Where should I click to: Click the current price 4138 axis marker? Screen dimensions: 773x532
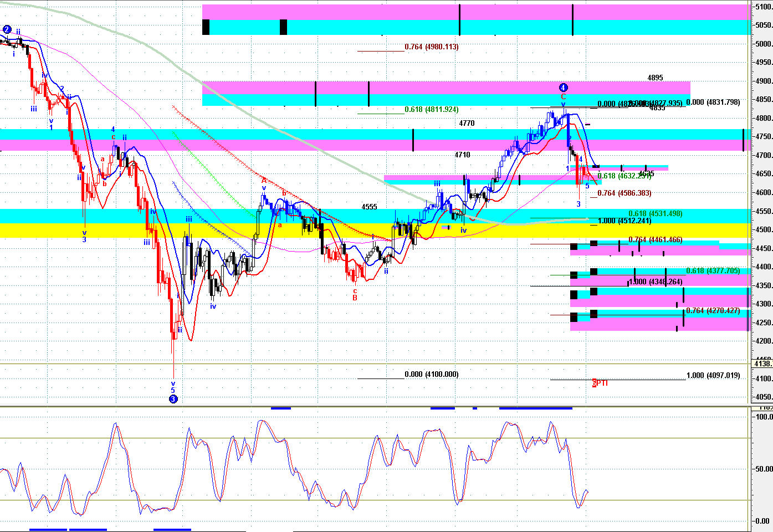tap(762, 364)
